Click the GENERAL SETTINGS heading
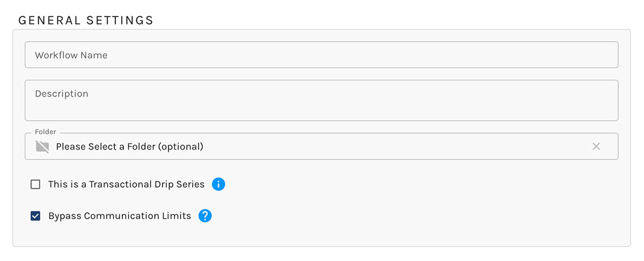644x261 pixels. (86, 20)
